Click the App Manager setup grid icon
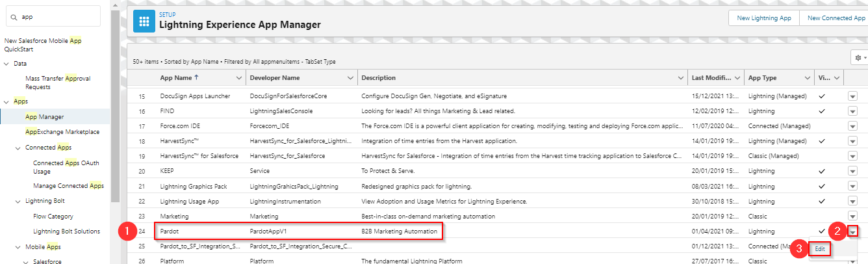 point(144,21)
